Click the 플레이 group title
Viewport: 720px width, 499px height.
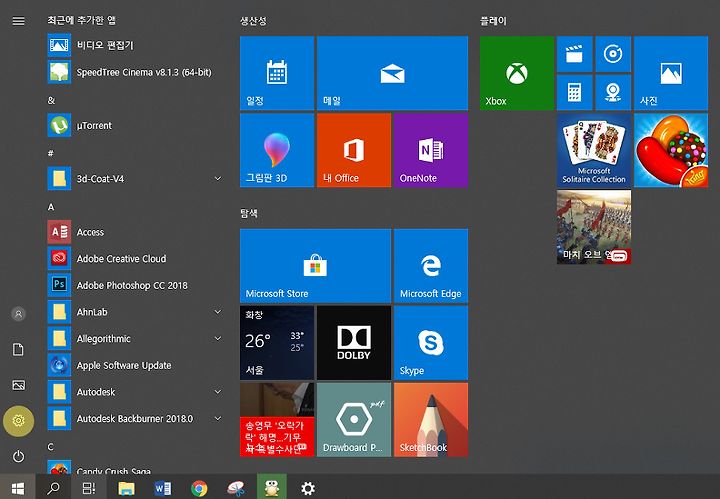[493, 21]
